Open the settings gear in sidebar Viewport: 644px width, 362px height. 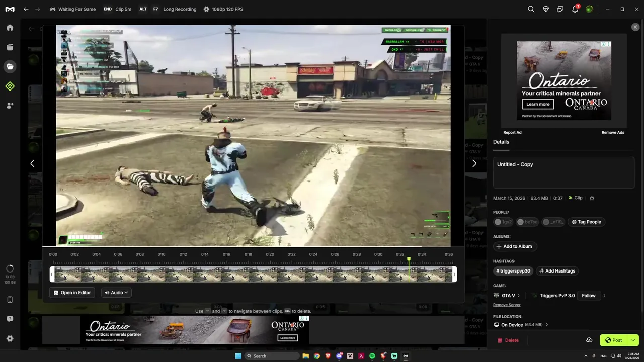[10, 338]
